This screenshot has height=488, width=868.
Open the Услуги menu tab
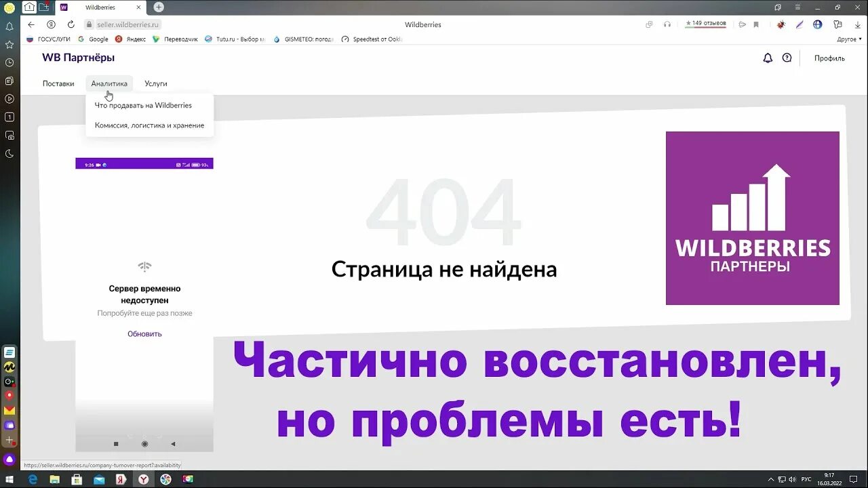[x=156, y=84]
